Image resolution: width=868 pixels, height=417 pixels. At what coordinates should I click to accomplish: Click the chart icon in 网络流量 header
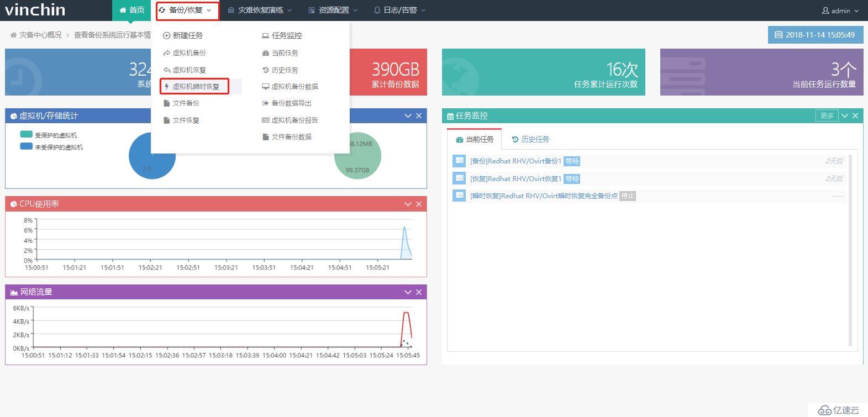click(x=14, y=292)
